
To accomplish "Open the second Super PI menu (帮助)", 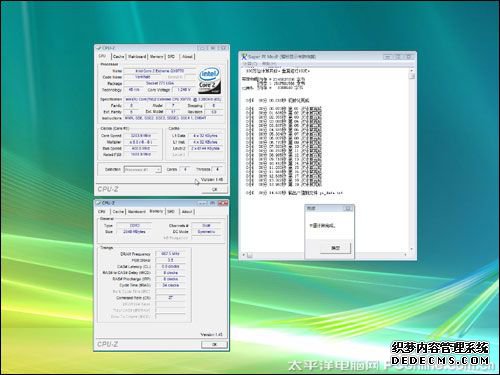I will [269, 64].
